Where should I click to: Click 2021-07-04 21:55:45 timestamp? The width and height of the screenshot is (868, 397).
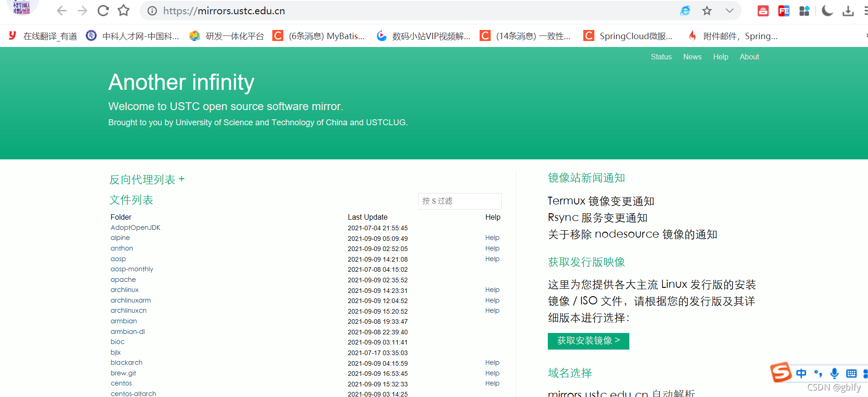[x=378, y=228]
